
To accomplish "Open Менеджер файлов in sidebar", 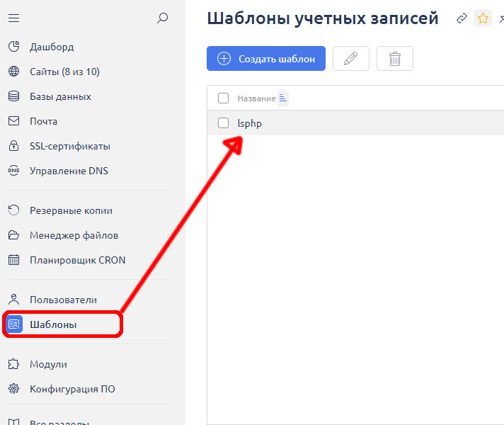I will (74, 235).
